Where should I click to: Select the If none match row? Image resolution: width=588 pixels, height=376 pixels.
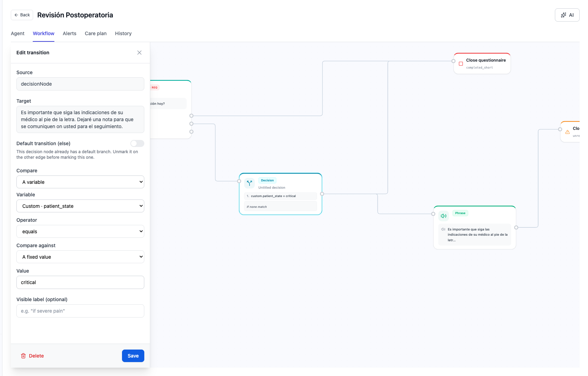281,206
